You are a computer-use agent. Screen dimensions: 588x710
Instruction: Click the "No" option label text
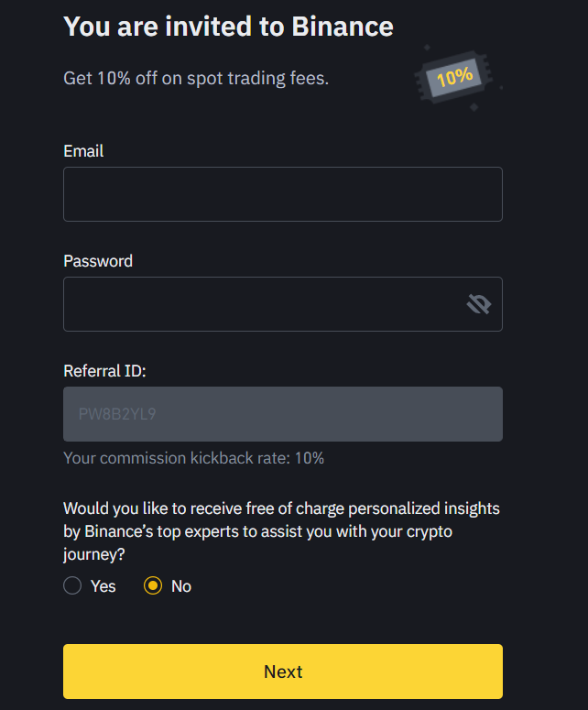pyautogui.click(x=181, y=586)
